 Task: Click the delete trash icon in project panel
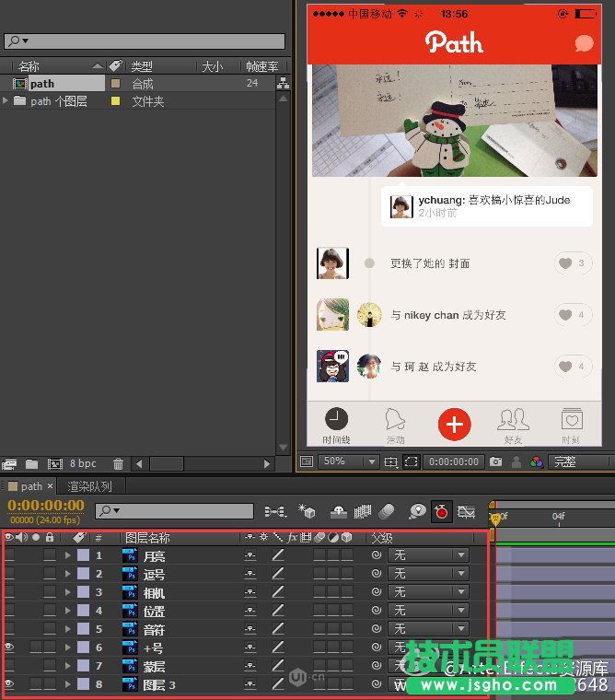coord(118,464)
